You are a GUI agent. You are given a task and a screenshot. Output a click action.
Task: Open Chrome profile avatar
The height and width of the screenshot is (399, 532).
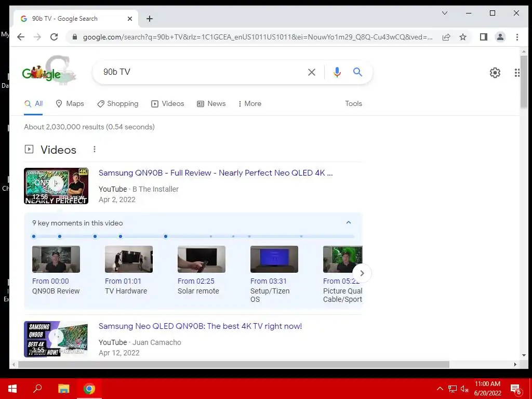click(x=500, y=37)
